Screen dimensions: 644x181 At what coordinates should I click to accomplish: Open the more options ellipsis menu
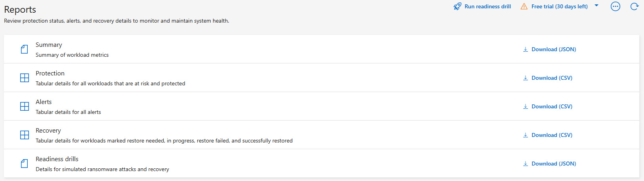pyautogui.click(x=615, y=6)
